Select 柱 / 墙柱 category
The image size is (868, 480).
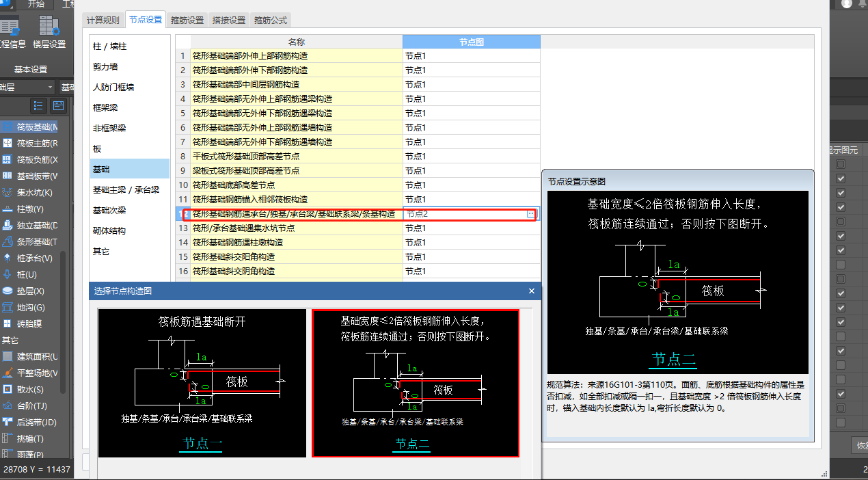[x=130, y=46]
